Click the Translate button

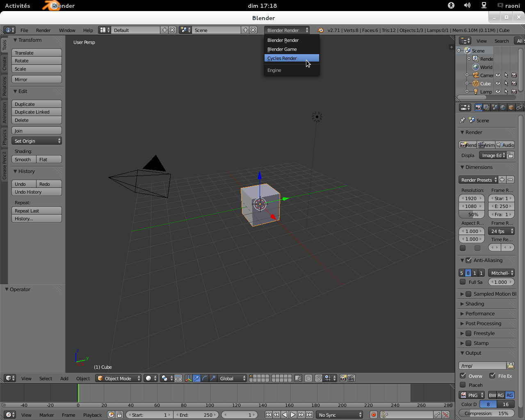coord(37,53)
